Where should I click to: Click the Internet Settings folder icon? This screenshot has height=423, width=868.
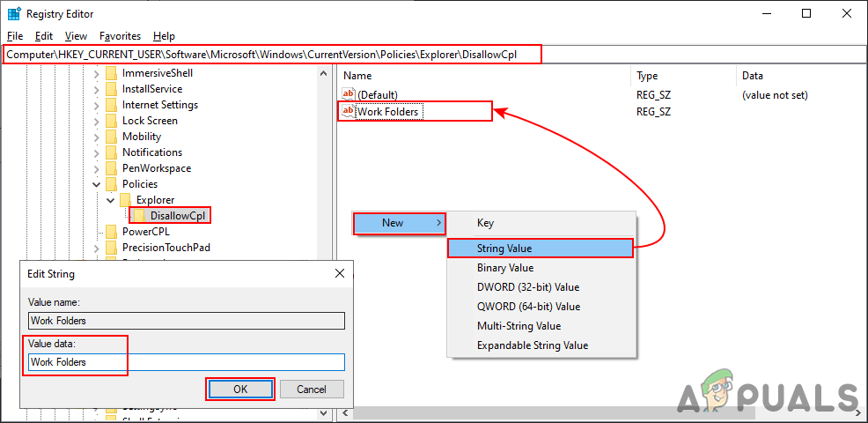(x=111, y=105)
